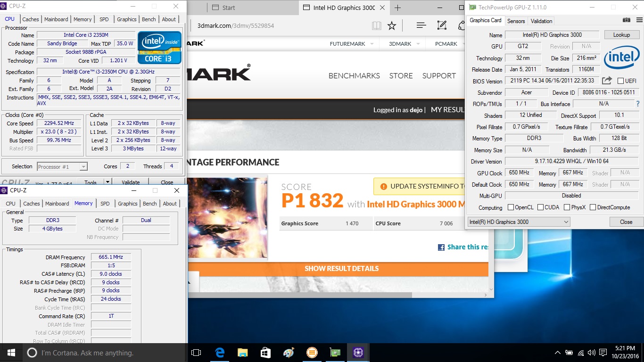The image size is (644, 362).
Task: Open the Start menu
Action: pyautogui.click(x=11, y=353)
